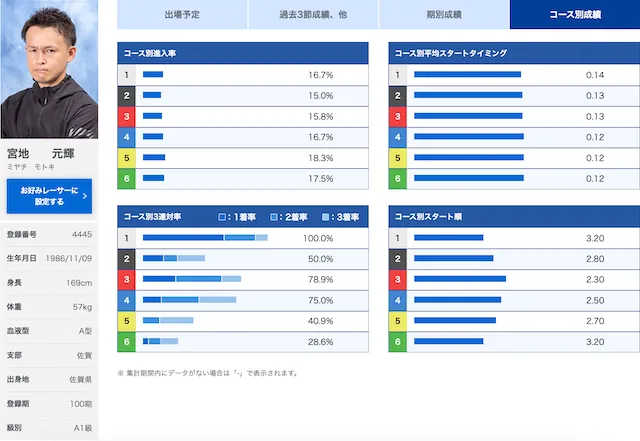
Task: Switch to the 過去3節成績、他 tab
Action: [x=313, y=15]
